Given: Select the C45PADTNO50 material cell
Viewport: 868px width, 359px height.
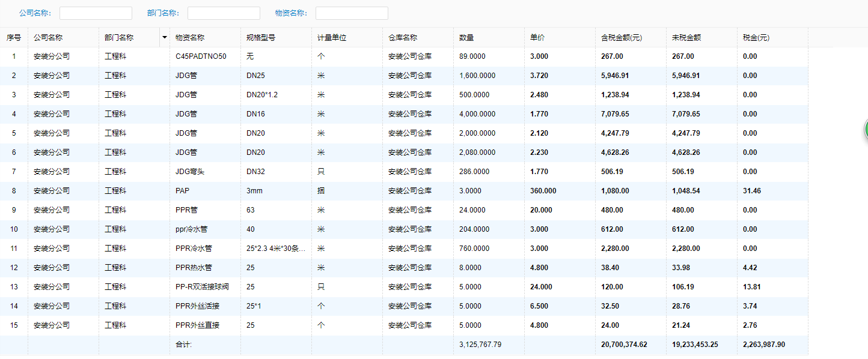Looking at the screenshot, I should (x=205, y=56).
